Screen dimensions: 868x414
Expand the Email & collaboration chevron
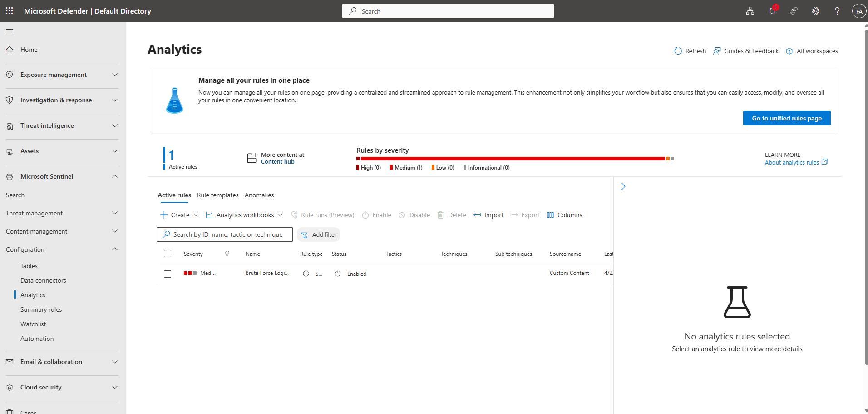pyautogui.click(x=115, y=362)
